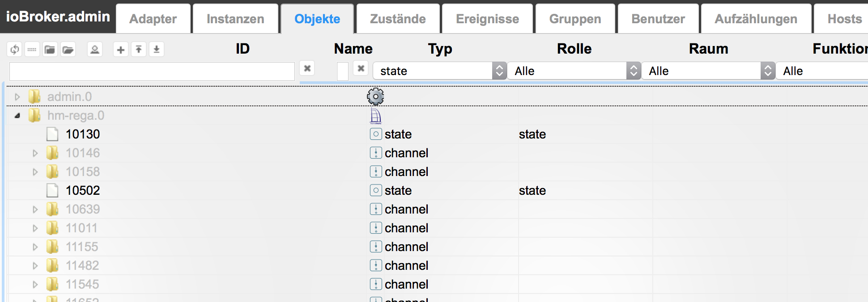This screenshot has height=302, width=868.
Task: Toggle expert mode with the user icon
Action: point(95,49)
